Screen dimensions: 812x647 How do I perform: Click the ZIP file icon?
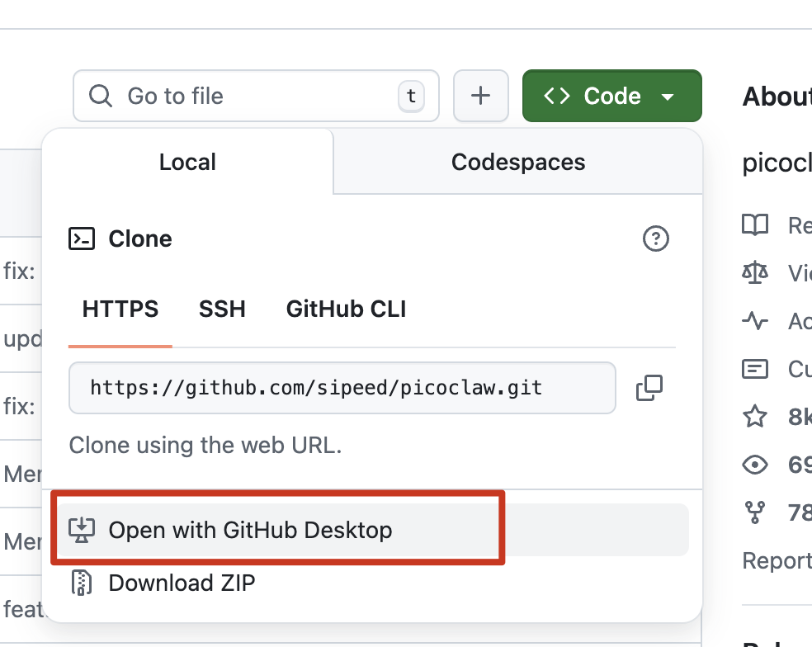(x=82, y=583)
